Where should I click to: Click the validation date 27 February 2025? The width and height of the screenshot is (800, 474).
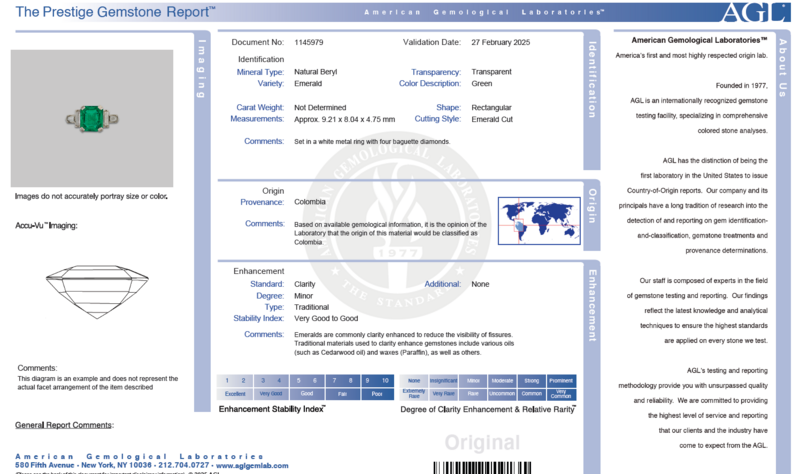tap(501, 42)
